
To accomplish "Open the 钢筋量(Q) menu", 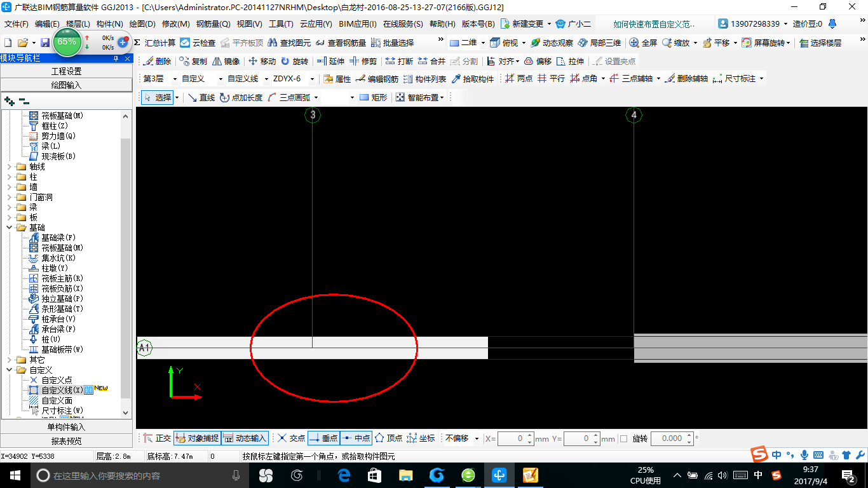I will 213,24.
